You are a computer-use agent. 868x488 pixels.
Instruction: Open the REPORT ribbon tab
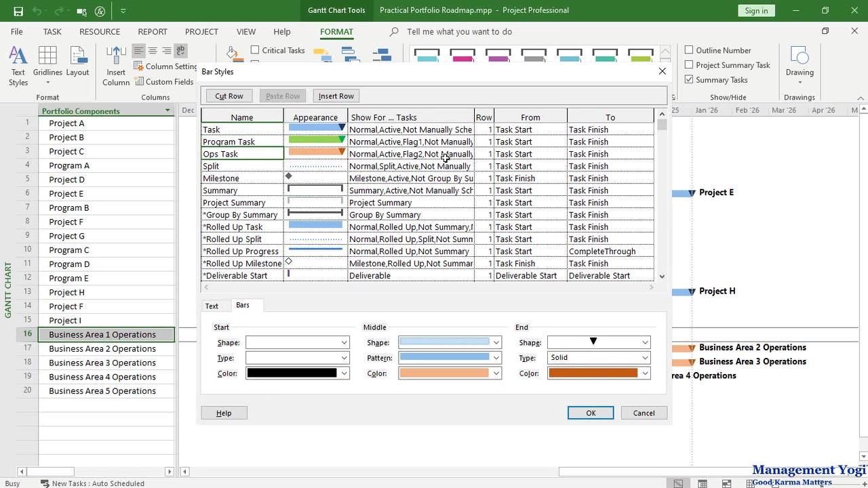tap(153, 32)
